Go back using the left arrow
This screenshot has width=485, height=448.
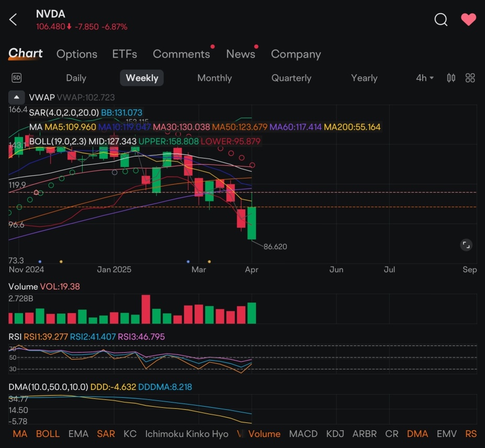[13, 20]
